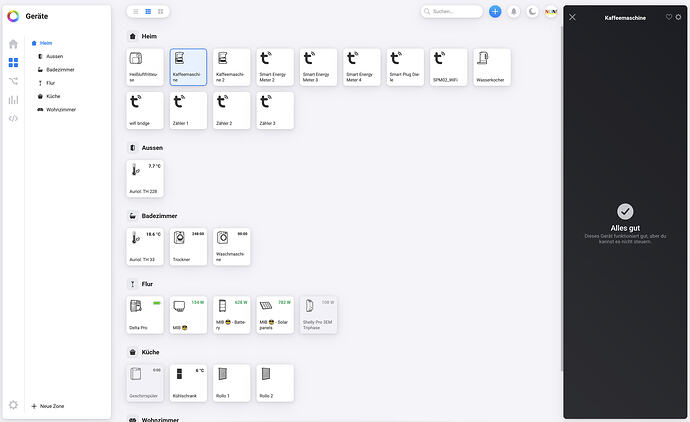The image size is (690, 422).
Task: Open the Smart Energy Meter 4 tile
Action: click(x=362, y=67)
